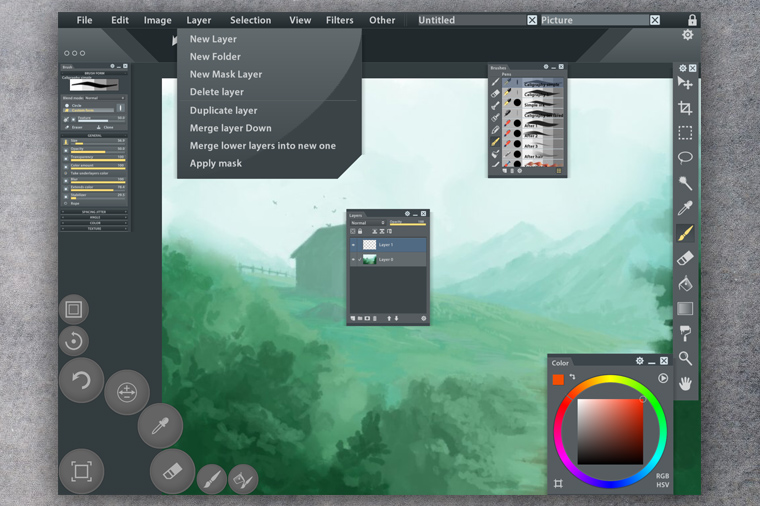Toggle visibility eye of Layer 0

click(x=353, y=259)
